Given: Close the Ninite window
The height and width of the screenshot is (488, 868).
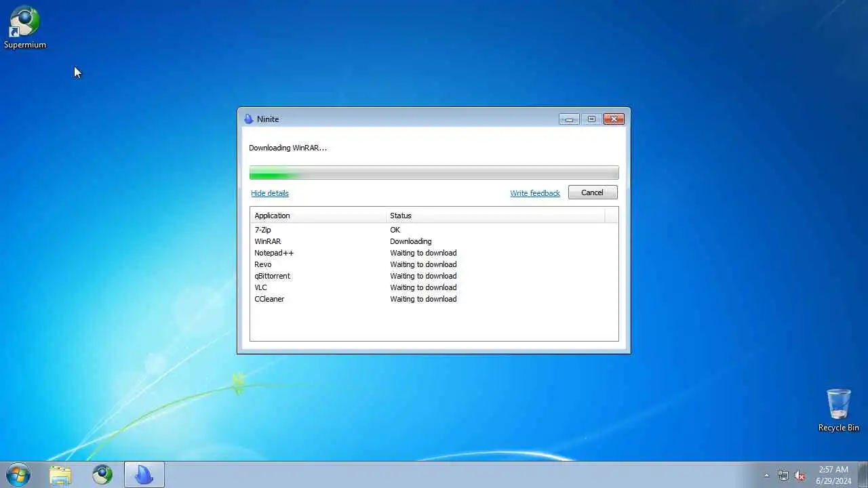Looking at the screenshot, I should [614, 119].
